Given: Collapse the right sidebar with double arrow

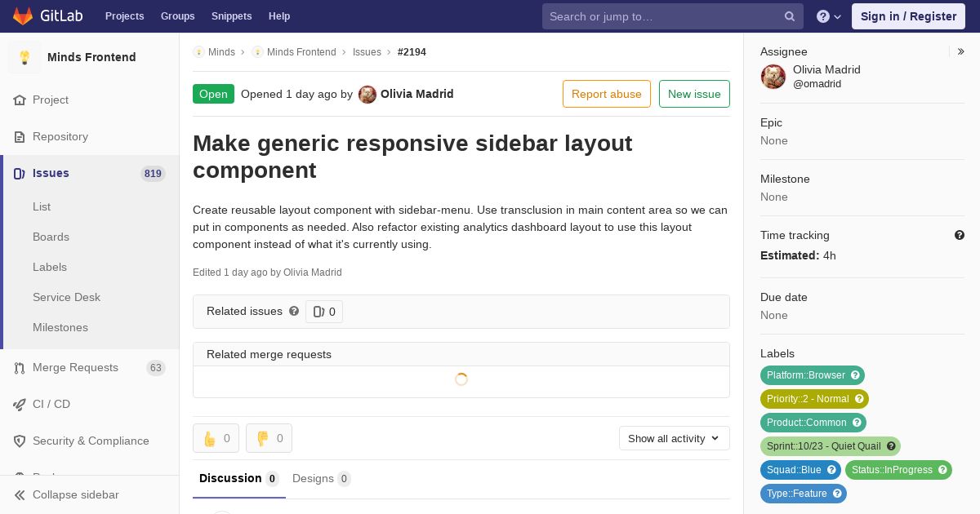Looking at the screenshot, I should [x=961, y=51].
